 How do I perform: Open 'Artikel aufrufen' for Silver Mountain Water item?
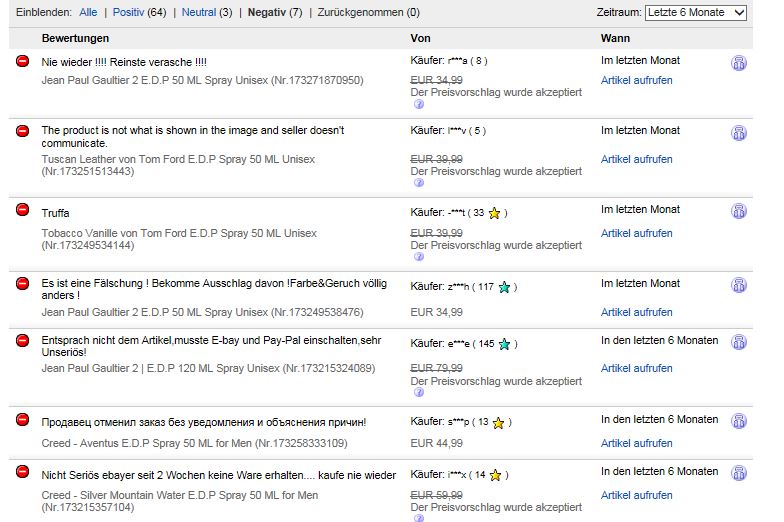point(636,495)
